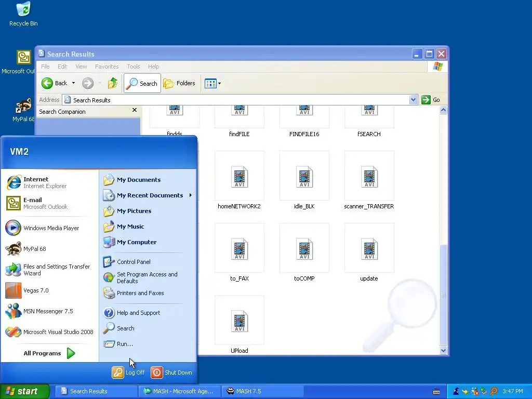Open My Documents folder
This screenshot has height=399, width=532.
coord(148,180)
